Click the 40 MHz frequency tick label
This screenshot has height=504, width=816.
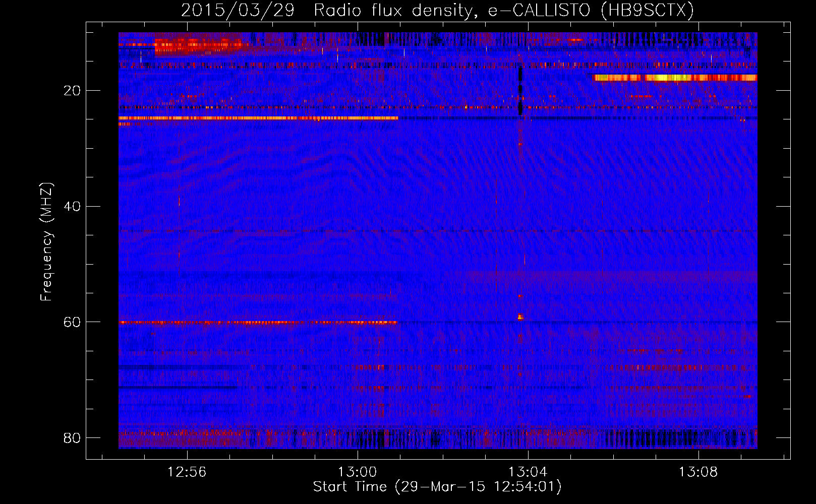pos(72,206)
